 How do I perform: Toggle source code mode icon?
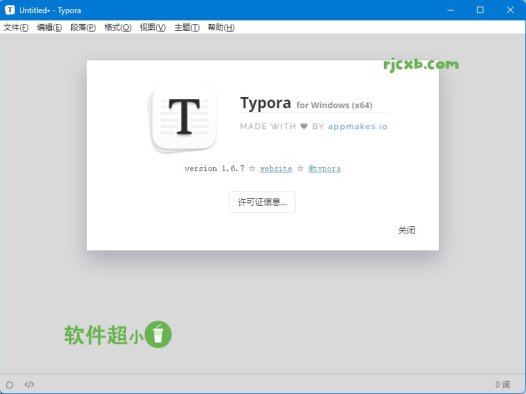click(30, 384)
